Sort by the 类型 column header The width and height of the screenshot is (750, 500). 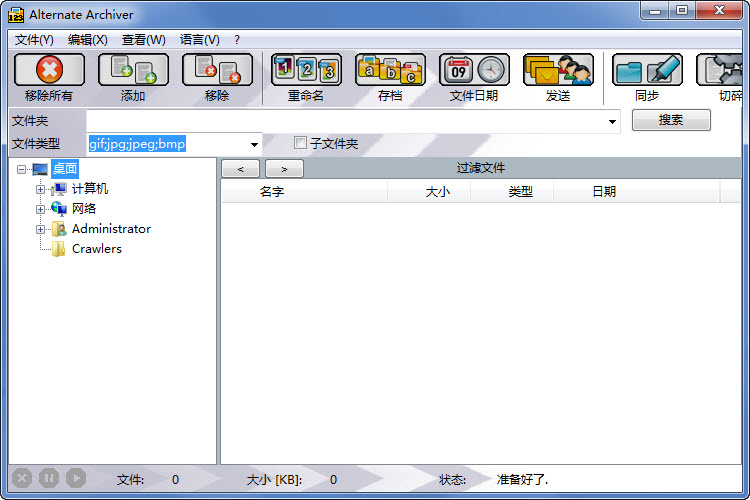512,192
